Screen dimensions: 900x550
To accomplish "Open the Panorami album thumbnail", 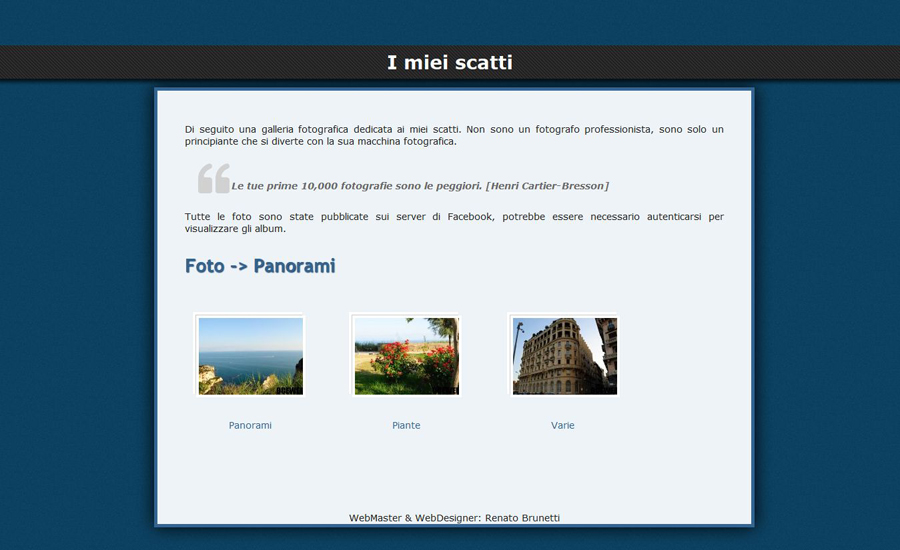I will point(250,356).
